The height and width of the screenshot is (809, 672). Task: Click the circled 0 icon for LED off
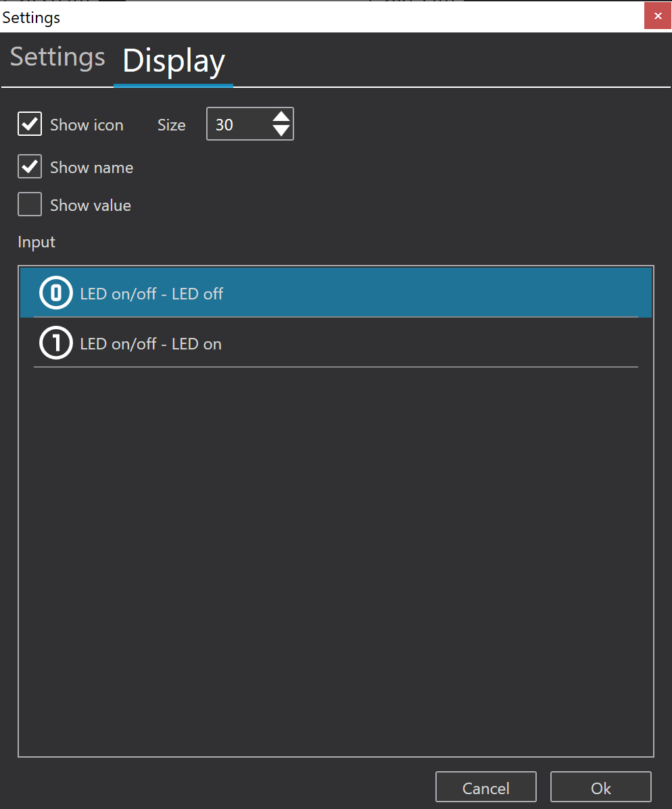click(x=56, y=293)
